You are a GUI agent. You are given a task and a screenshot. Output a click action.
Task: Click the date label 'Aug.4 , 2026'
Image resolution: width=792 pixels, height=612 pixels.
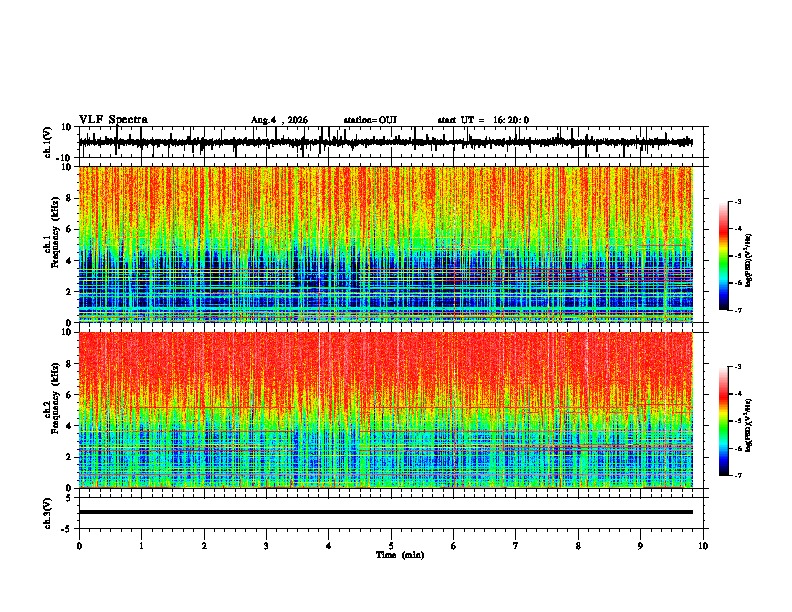point(279,120)
